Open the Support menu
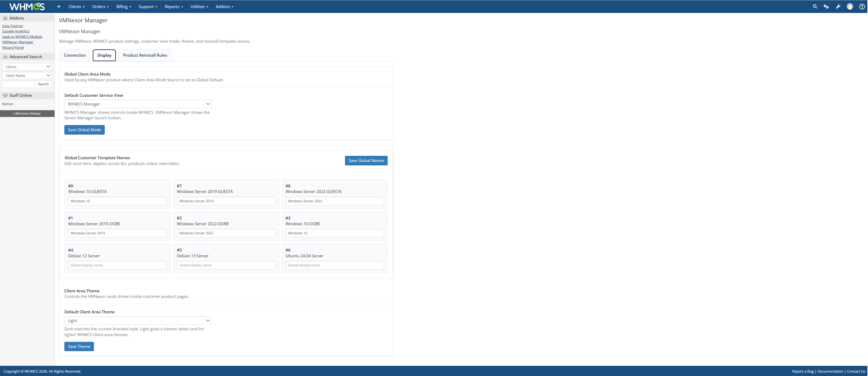 click(148, 6)
